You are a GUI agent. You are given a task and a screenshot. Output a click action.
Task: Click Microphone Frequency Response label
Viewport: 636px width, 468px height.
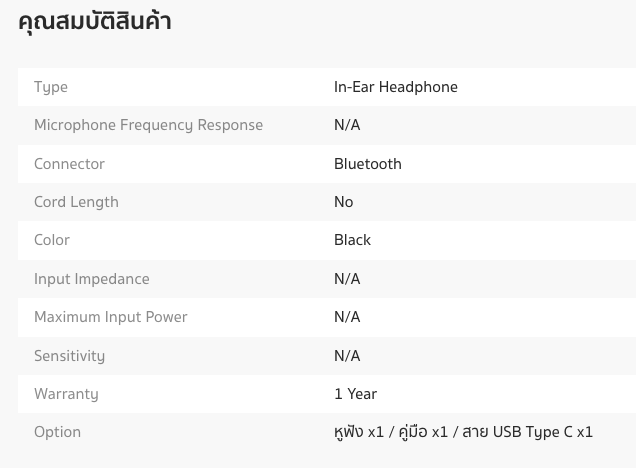click(148, 125)
